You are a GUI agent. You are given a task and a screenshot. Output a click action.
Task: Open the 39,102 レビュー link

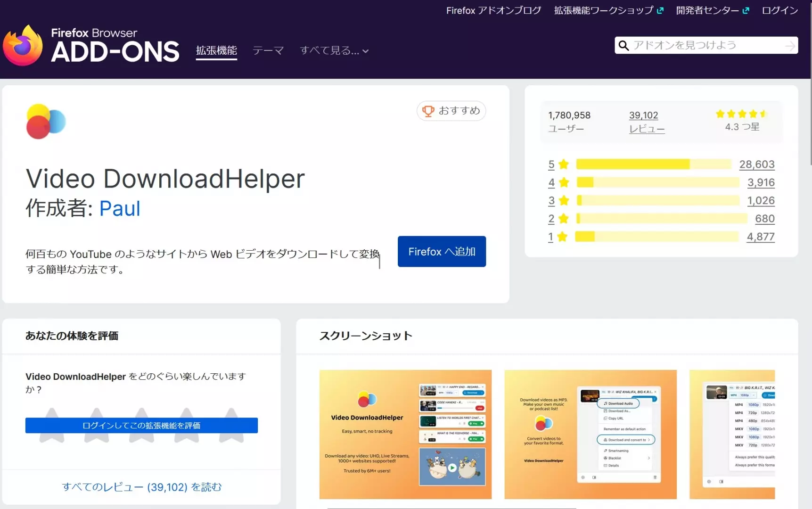pyautogui.click(x=647, y=122)
